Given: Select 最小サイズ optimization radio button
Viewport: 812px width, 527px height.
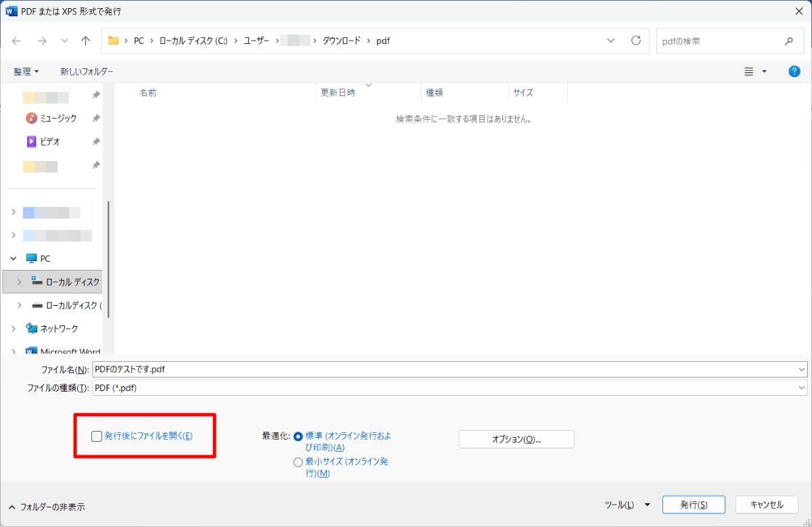Looking at the screenshot, I should [298, 462].
